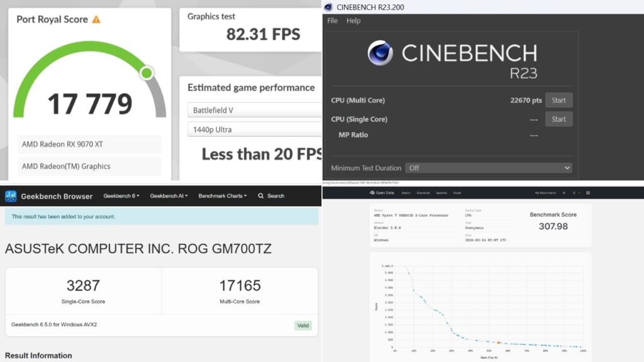644x362 pixels.
Task: Click the Geekbench Browser logo icon
Action: (x=11, y=196)
